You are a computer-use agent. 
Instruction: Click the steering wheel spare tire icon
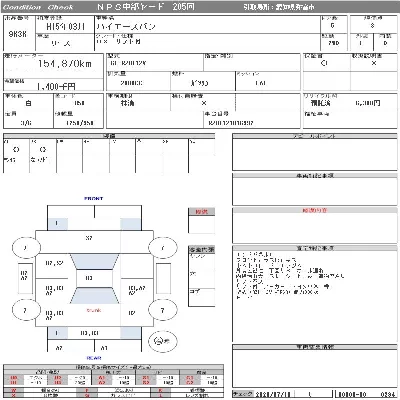(163, 341)
